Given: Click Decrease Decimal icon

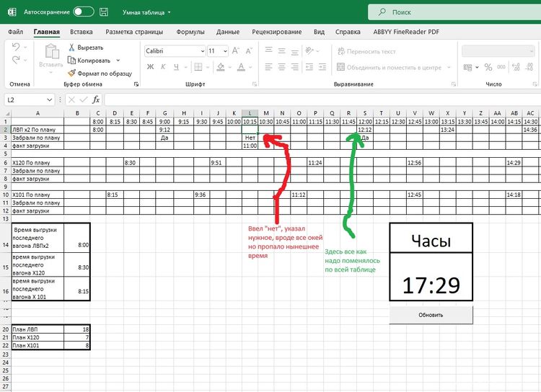Looking at the screenshot, I should (x=529, y=67).
